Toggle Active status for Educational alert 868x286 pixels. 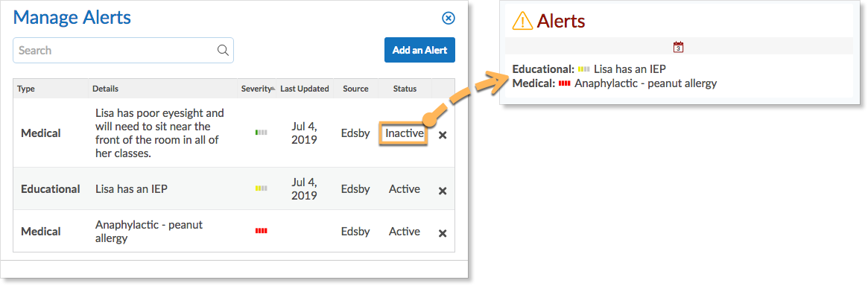coord(404,188)
